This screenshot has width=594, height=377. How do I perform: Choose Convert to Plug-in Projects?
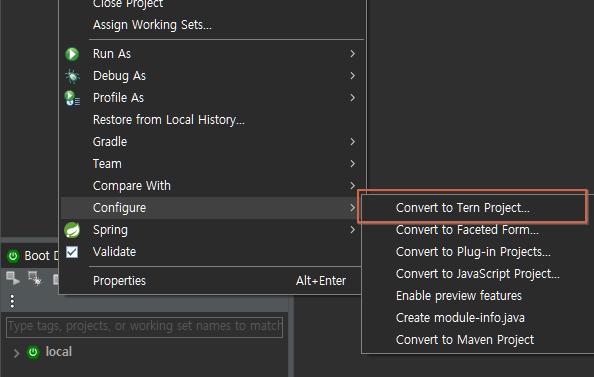pyautogui.click(x=473, y=252)
